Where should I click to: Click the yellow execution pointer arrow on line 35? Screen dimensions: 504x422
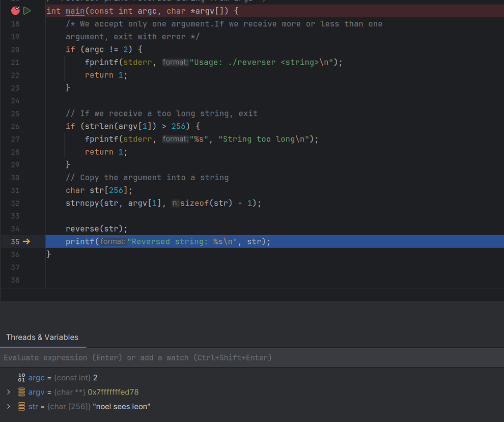pyautogui.click(x=27, y=241)
